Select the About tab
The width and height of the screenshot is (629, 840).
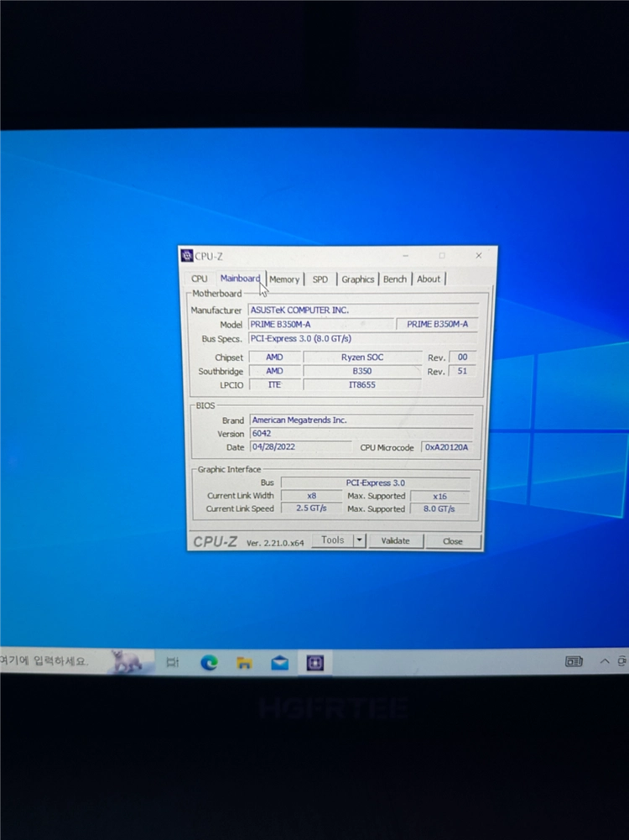click(429, 279)
